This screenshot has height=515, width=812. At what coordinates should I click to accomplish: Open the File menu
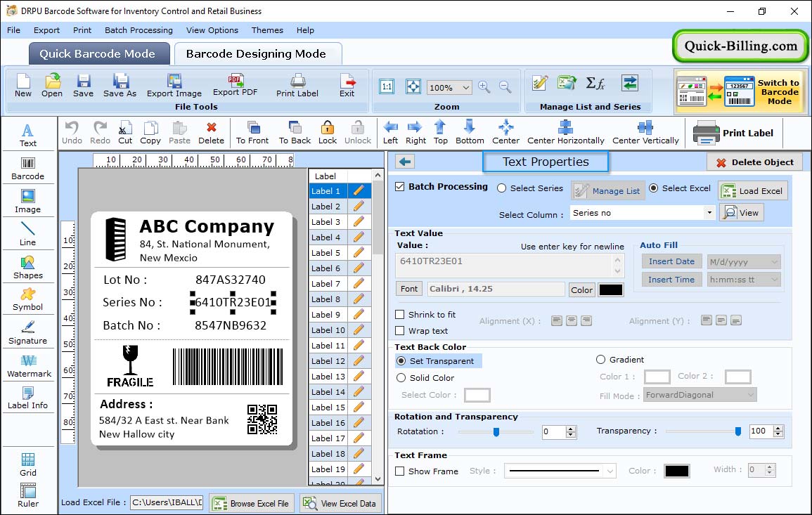(13, 30)
